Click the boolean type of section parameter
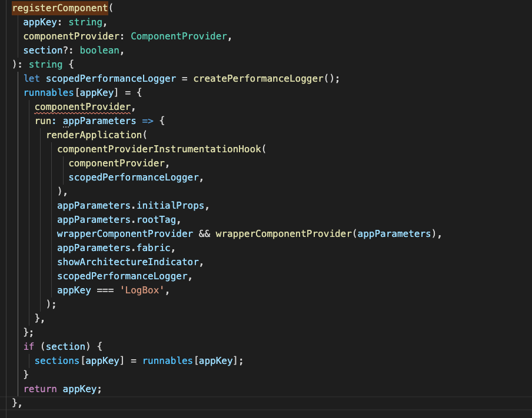This screenshot has width=532, height=418. 101,51
